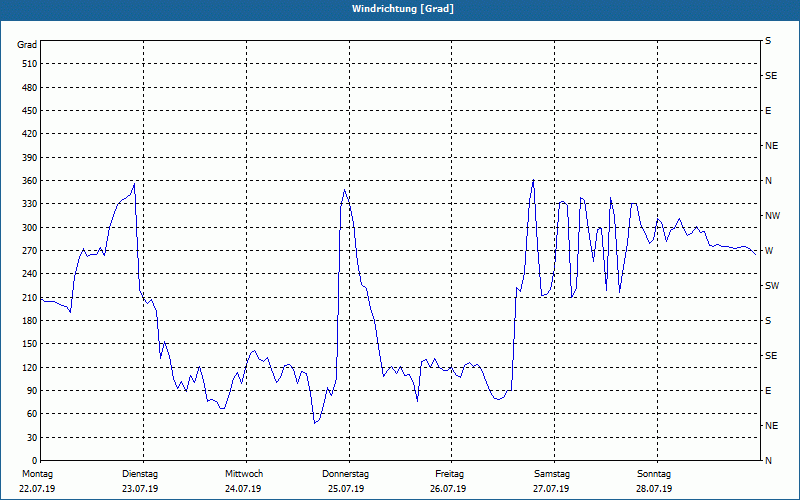The width and height of the screenshot is (800, 500).
Task: Select the W compass label on right axis
Action: (x=769, y=251)
